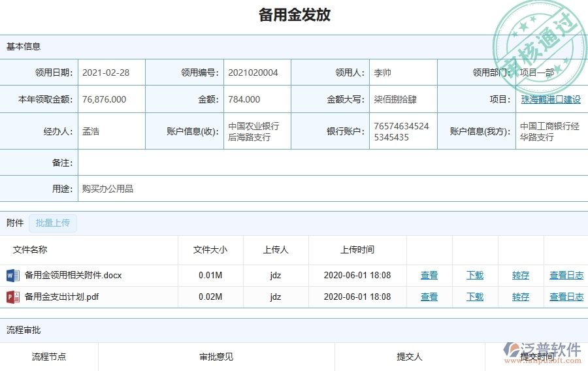The height and width of the screenshot is (371, 588).
Task: Click the 文件名称 column header
Action: [x=30, y=250]
